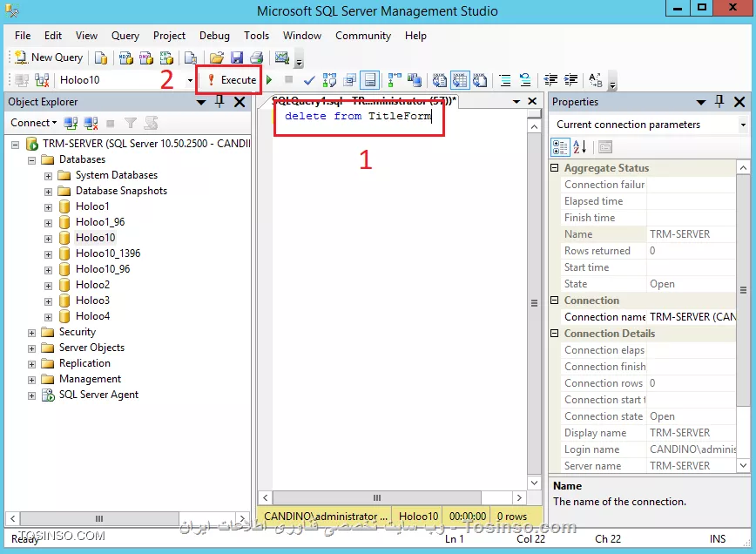756x554 pixels.
Task: Toggle auto-hide pin for Object Explorer
Action: pos(219,102)
